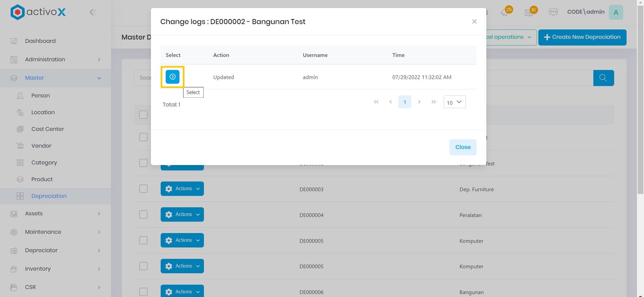Open the messages icon with badge 10

tap(530, 12)
